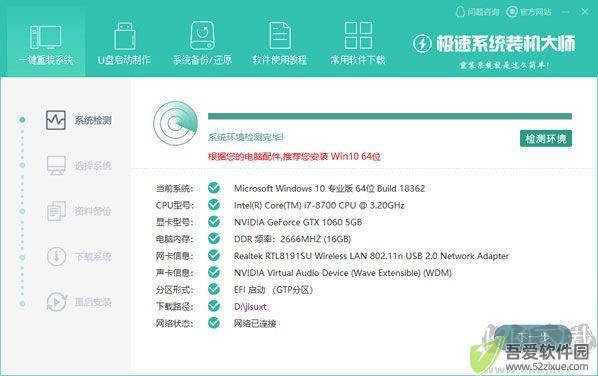
Task: Click the 重启安装 step label
Action: 93,302
